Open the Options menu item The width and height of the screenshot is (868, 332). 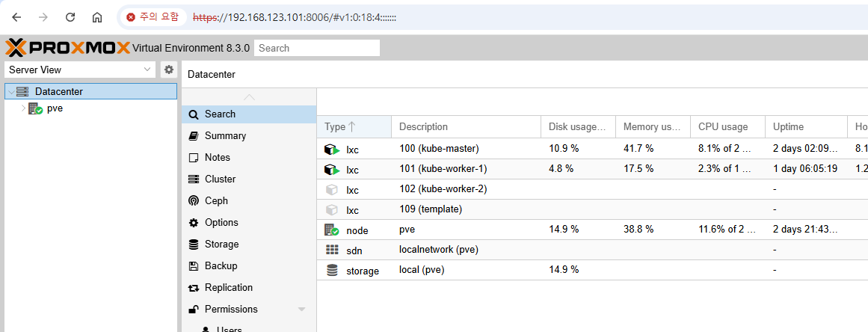(x=249, y=222)
